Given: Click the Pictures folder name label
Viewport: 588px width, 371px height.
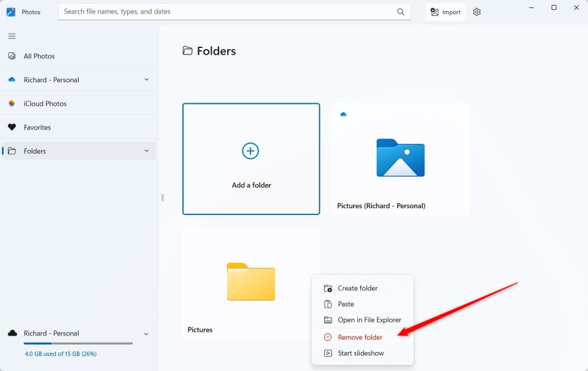Looking at the screenshot, I should (x=200, y=330).
